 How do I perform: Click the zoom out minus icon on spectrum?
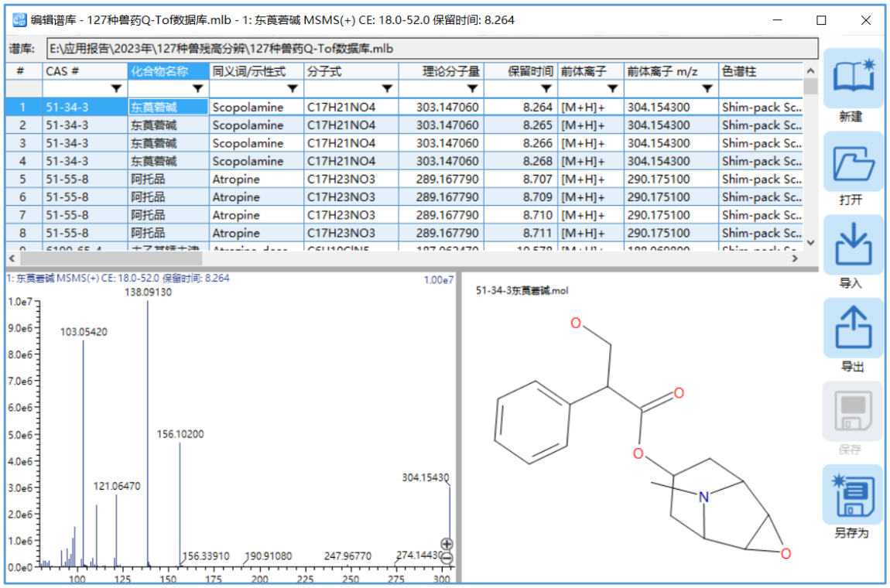click(447, 557)
